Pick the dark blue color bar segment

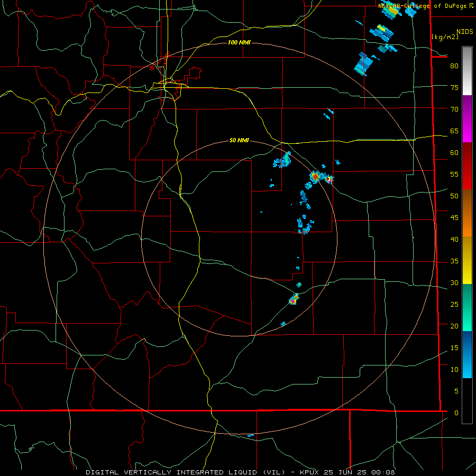tap(467, 342)
